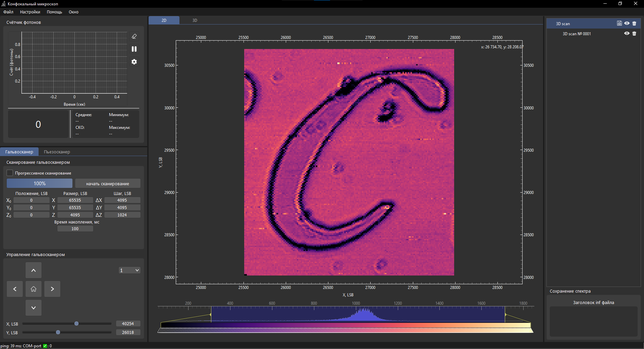644x349 pixels.
Task: Click the cursor coordinates readout
Action: click(502, 47)
